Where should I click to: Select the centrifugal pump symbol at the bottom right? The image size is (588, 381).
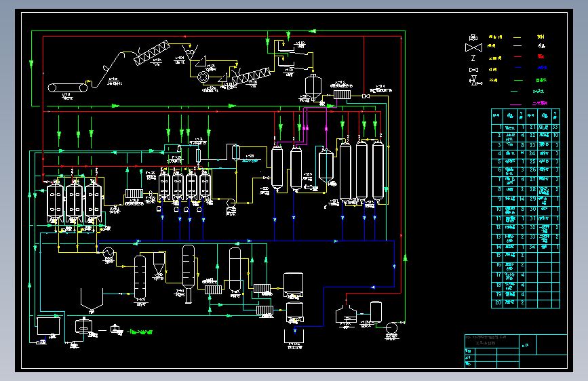pyautogui.click(x=391, y=328)
